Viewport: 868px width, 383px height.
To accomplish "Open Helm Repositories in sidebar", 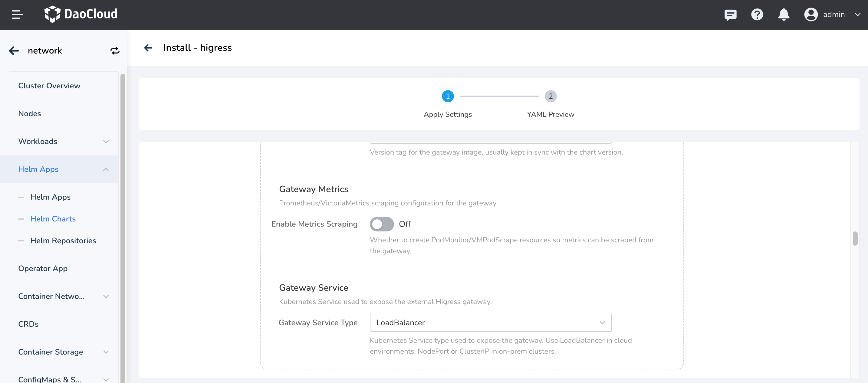I will point(63,241).
